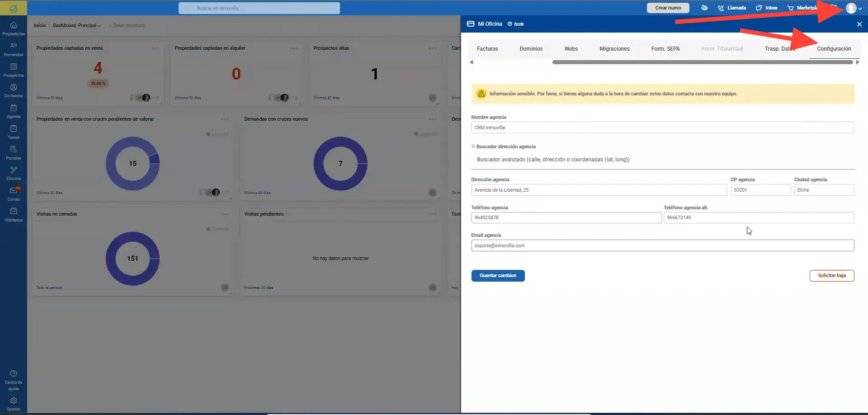
Task: Expand the user profile avatar dropdown
Action: point(854,8)
